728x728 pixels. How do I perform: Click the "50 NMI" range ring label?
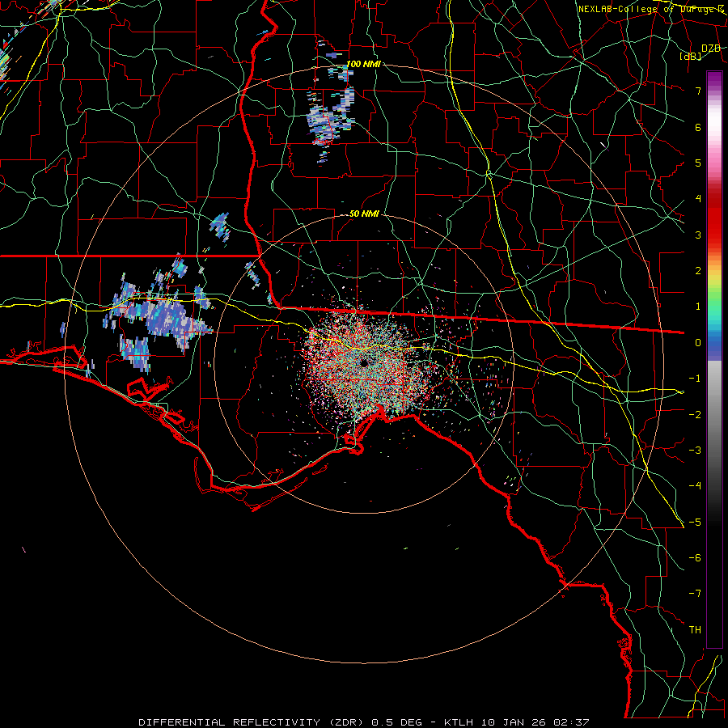[364, 214]
